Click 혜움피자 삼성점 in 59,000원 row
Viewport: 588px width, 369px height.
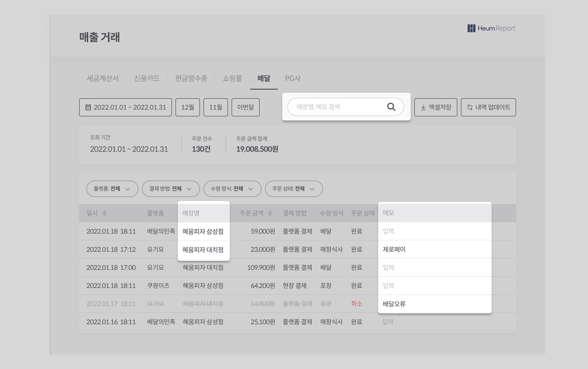click(x=203, y=231)
